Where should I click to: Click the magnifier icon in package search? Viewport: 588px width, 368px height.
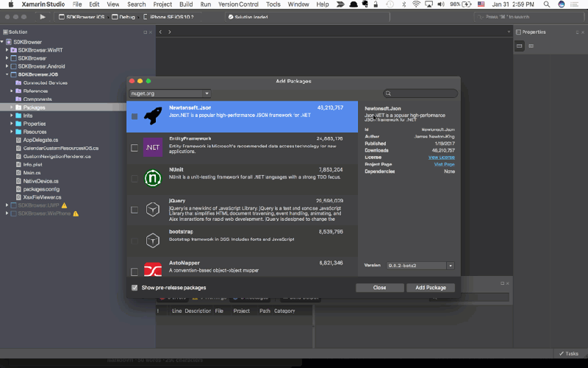click(x=389, y=93)
